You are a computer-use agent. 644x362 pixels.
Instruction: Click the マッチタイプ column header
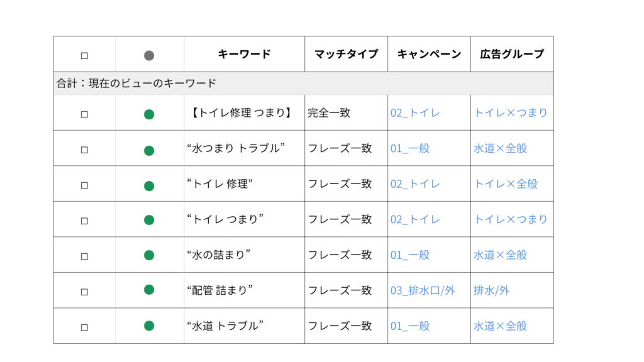tap(346, 54)
